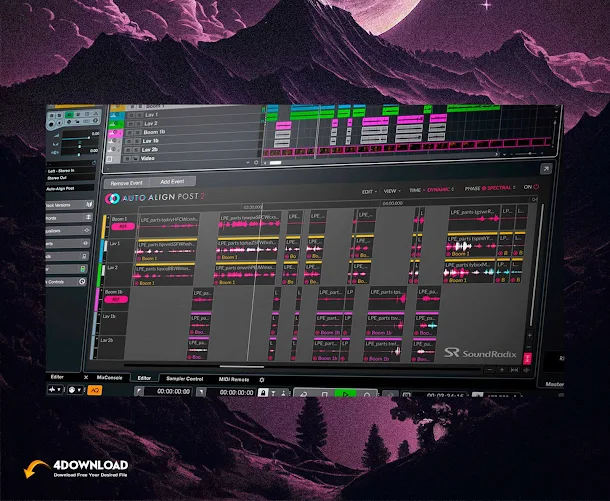Screen dimensions: 610x501
Task: Select the Video track in the track list
Action: 147,158
